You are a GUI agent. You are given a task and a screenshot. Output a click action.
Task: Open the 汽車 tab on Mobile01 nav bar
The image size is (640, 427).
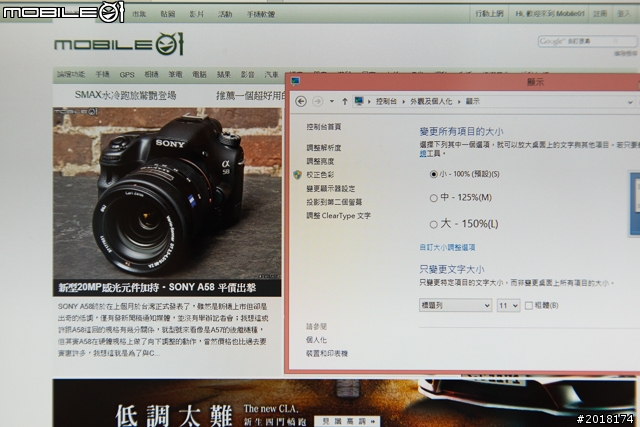click(x=271, y=74)
